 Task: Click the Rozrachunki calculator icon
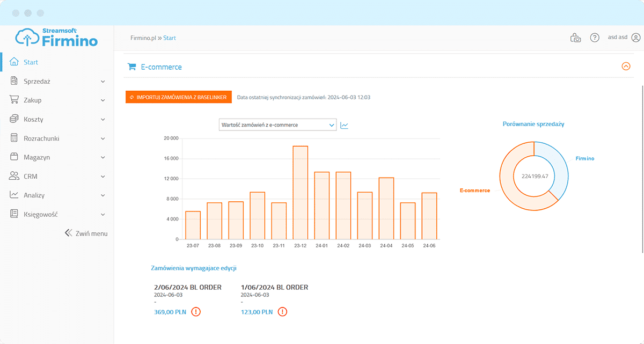pos(14,138)
